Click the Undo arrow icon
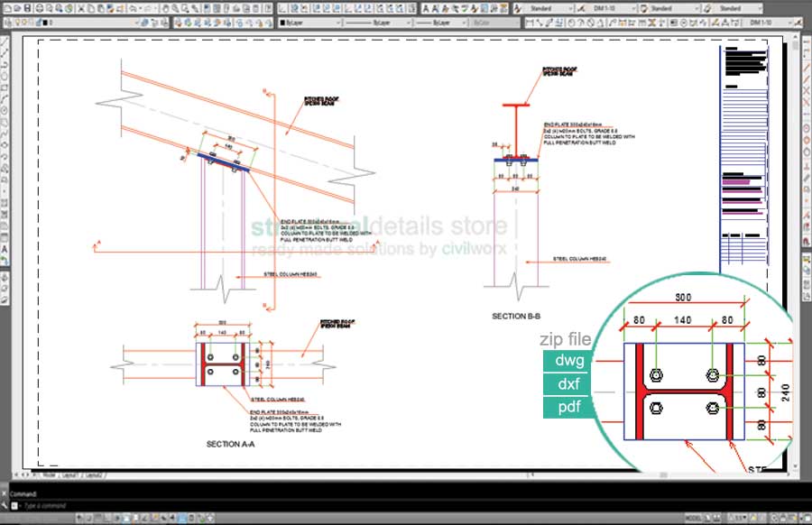Image resolution: width=812 pixels, height=525 pixels. click(x=133, y=8)
